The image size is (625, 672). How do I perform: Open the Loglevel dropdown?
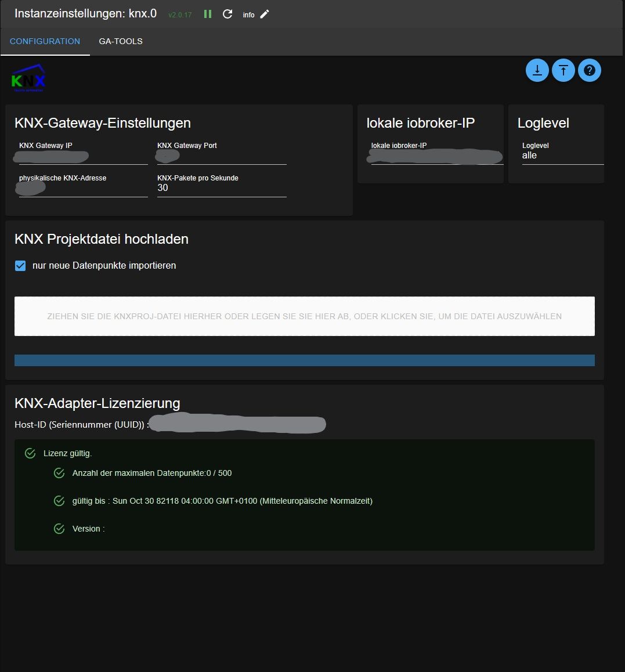[562, 156]
